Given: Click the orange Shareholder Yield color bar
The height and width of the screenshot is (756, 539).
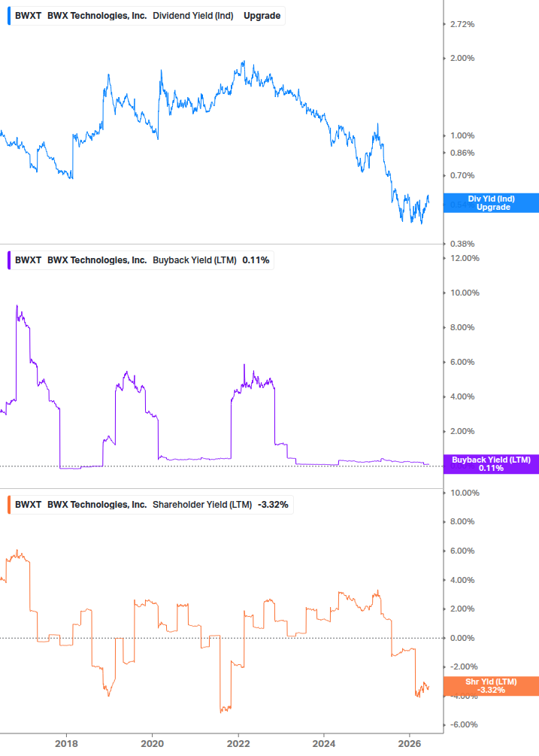Looking at the screenshot, I should pyautogui.click(x=9, y=504).
